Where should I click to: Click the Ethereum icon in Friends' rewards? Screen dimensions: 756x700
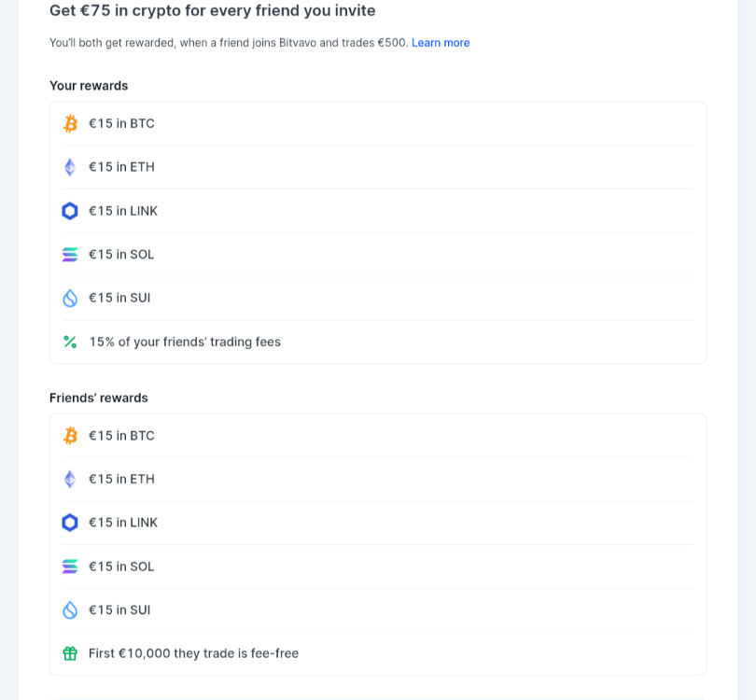click(x=70, y=479)
